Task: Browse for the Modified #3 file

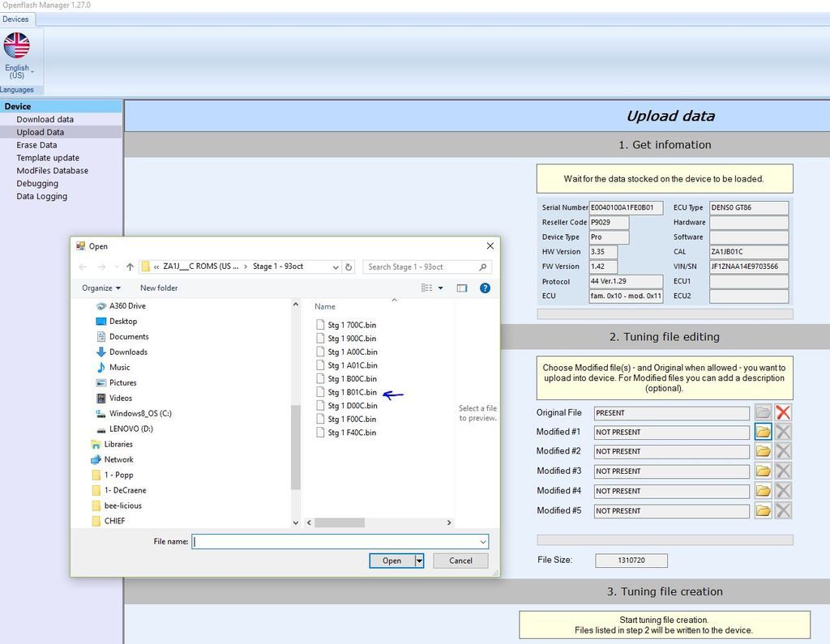Action: pyautogui.click(x=763, y=471)
